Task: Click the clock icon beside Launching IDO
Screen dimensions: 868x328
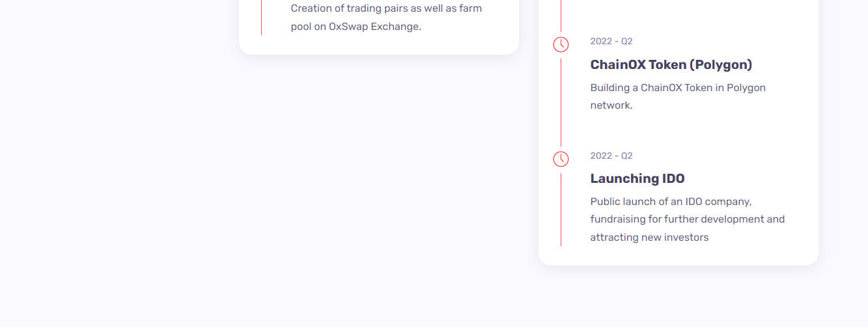Action: point(561,159)
